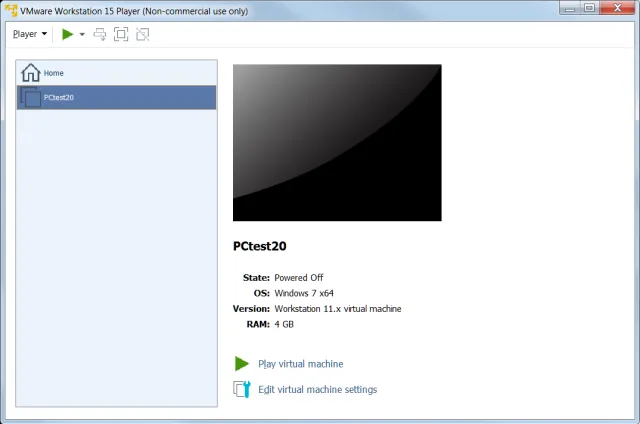Viewport: 640px width, 424px height.
Task: Close the VMware Player window
Action: pos(617,8)
